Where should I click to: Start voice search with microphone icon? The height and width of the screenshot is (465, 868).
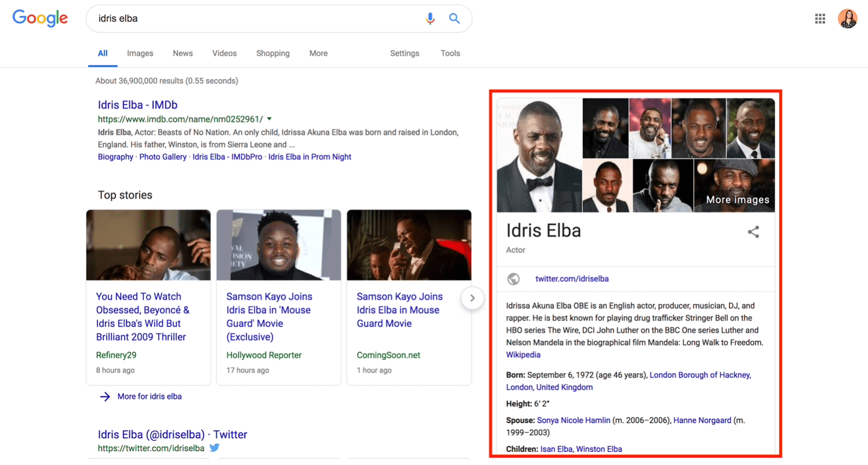pyautogui.click(x=430, y=19)
